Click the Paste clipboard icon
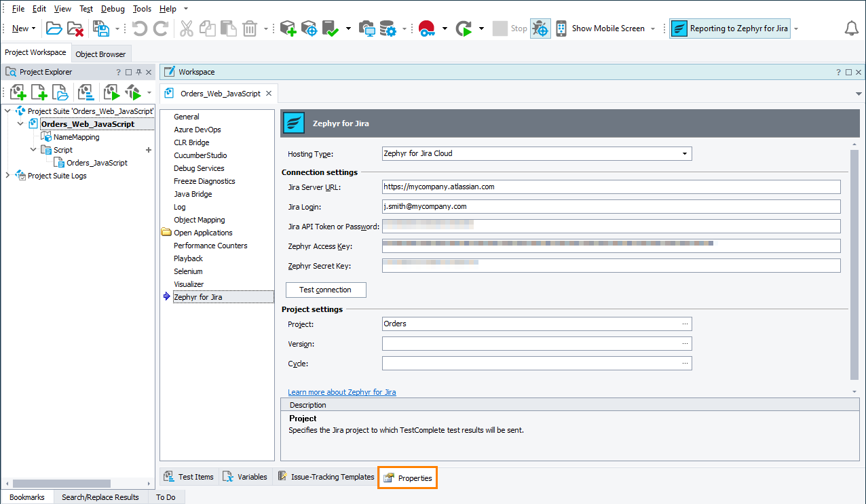The image size is (866, 504). (x=228, y=28)
